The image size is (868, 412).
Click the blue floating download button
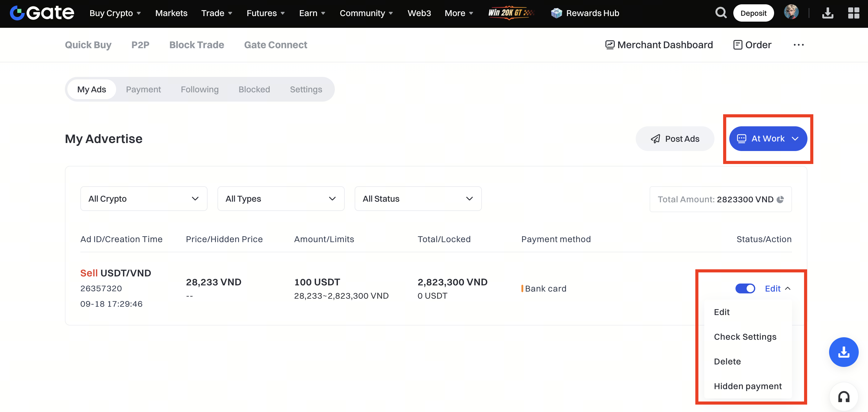point(843,352)
